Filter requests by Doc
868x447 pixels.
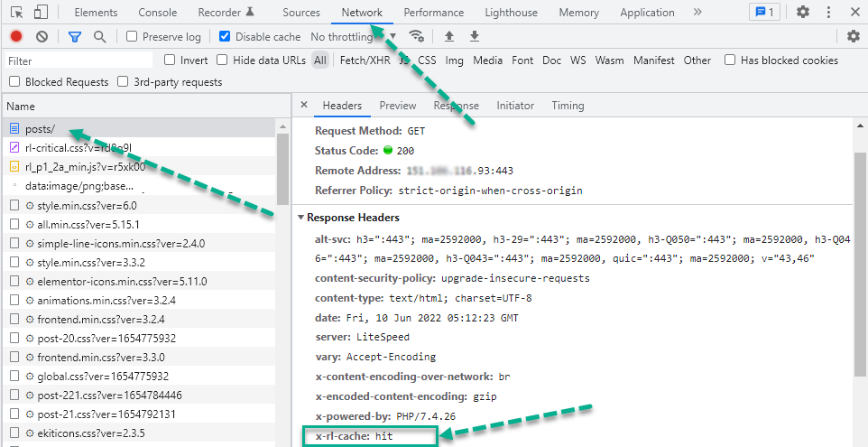coord(551,61)
